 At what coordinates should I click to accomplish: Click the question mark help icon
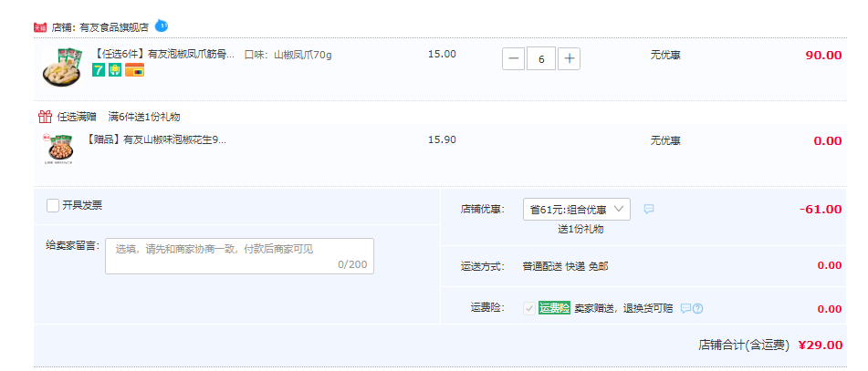click(x=697, y=308)
